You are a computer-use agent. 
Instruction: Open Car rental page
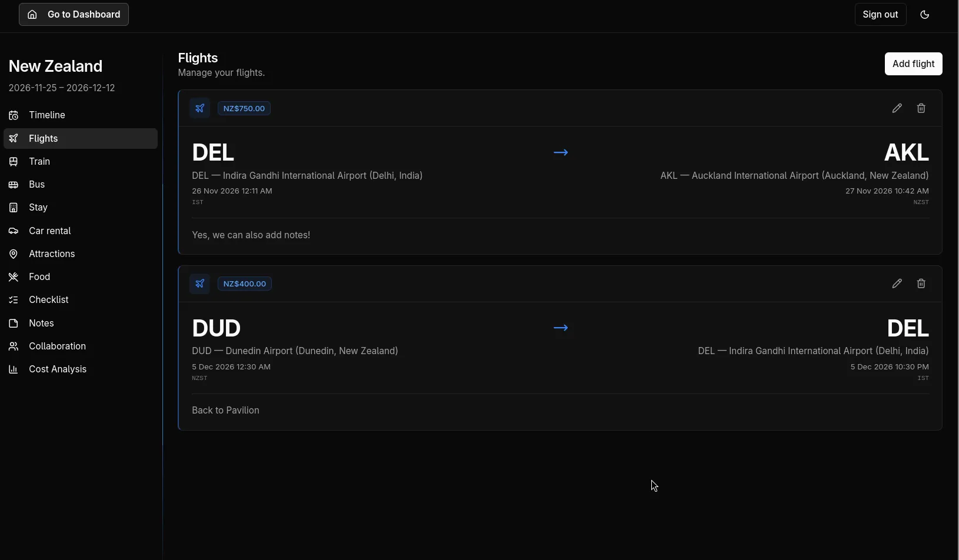click(49, 231)
